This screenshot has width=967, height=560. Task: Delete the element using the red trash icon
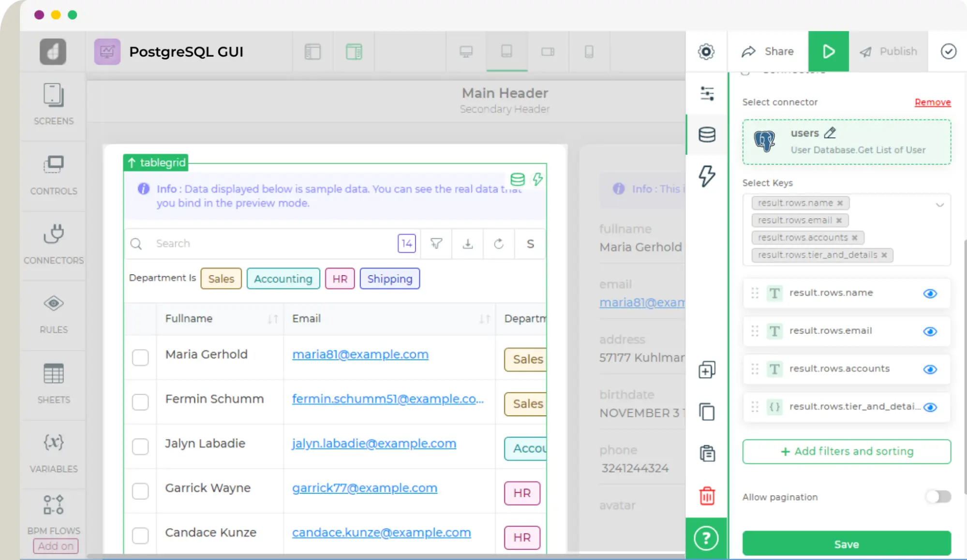pyautogui.click(x=706, y=495)
